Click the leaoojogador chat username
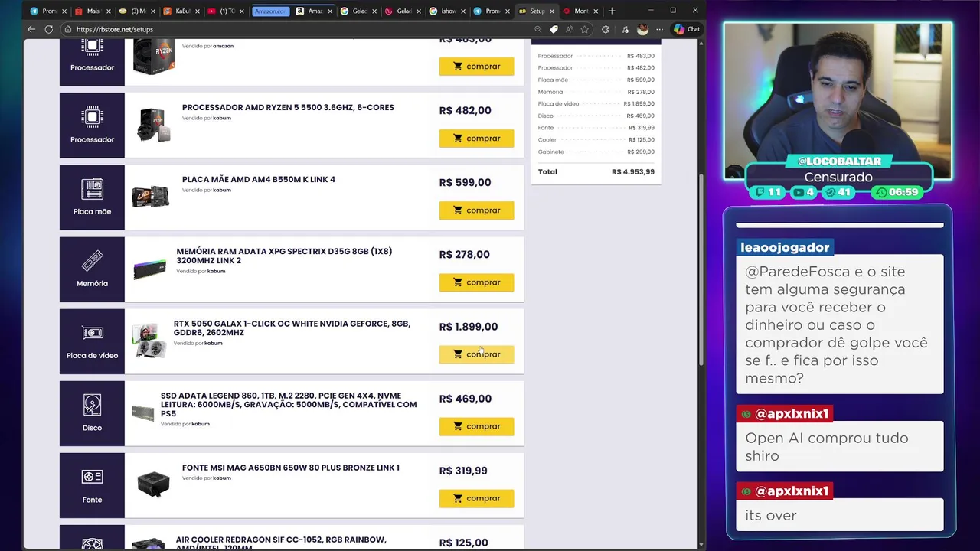 click(785, 247)
